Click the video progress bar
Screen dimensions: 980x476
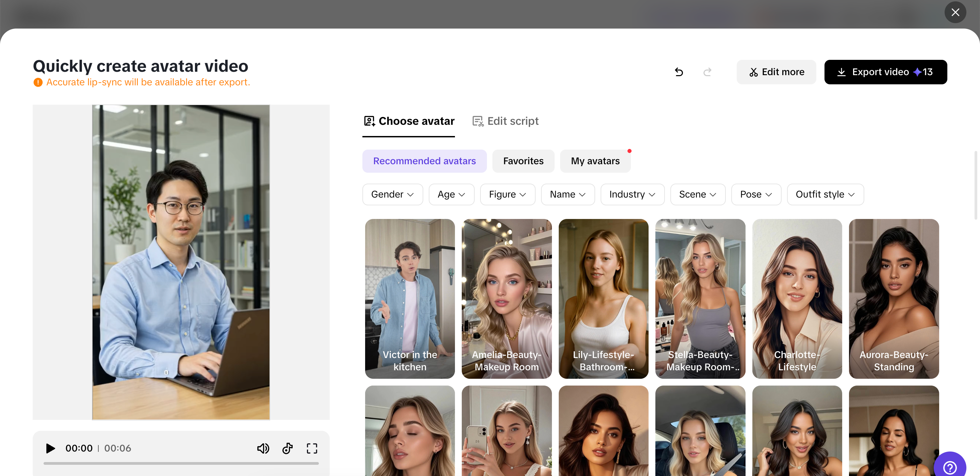click(x=181, y=463)
